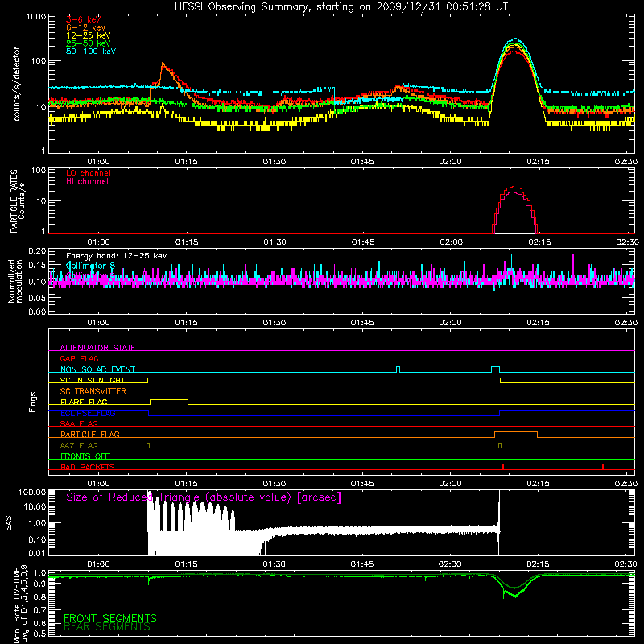Image resolution: width=644 pixels, height=644 pixels.
Task: Click the vertical Flags axis label
Action: click(33, 402)
